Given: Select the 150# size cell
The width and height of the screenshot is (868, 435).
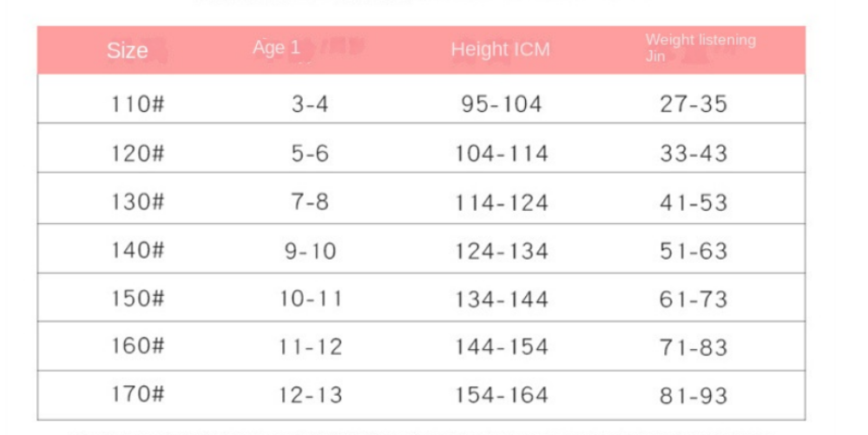Looking at the screenshot, I should (x=138, y=300).
